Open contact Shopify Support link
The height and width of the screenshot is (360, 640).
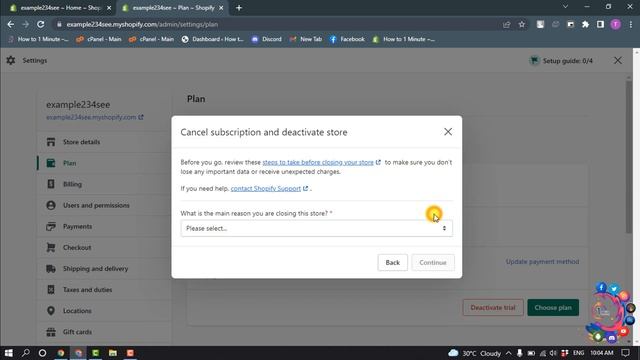click(266, 188)
